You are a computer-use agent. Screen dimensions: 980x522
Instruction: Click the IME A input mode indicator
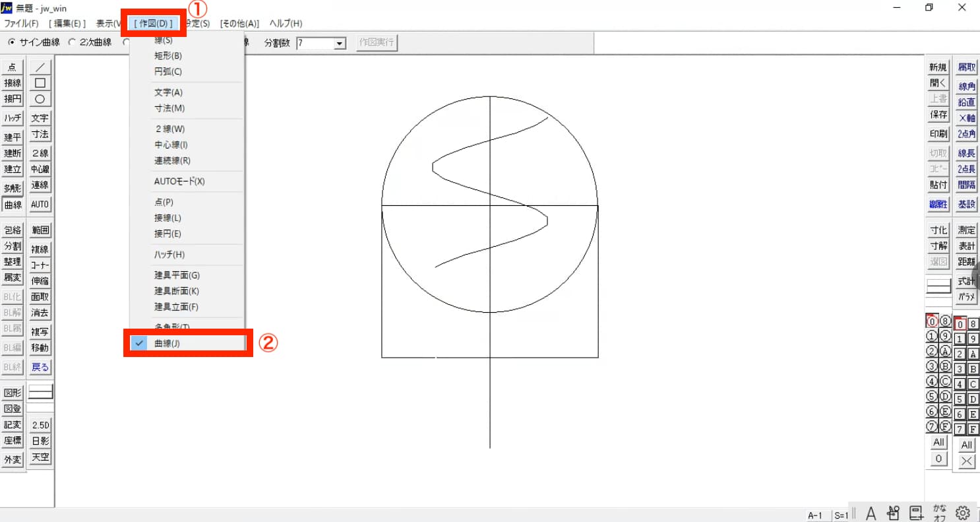click(x=871, y=513)
